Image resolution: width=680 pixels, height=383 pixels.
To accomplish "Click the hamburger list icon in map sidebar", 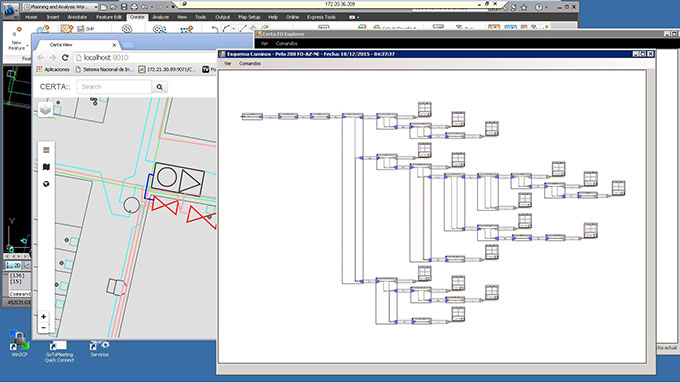I will coord(46,150).
